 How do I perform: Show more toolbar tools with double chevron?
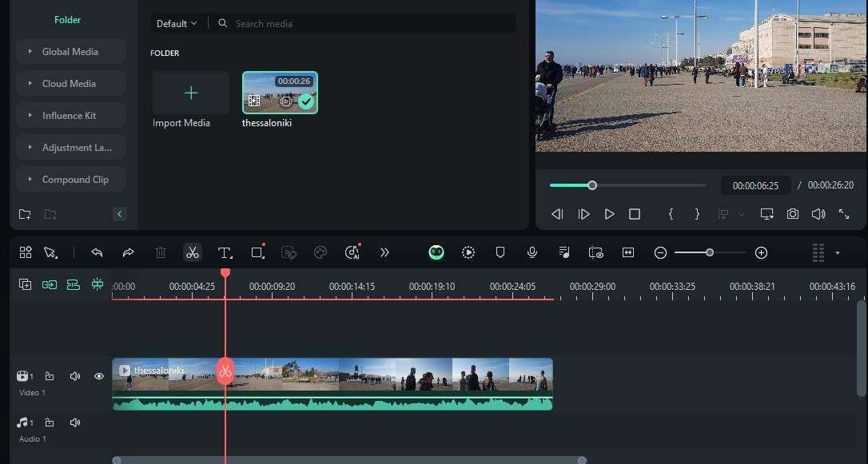click(384, 252)
